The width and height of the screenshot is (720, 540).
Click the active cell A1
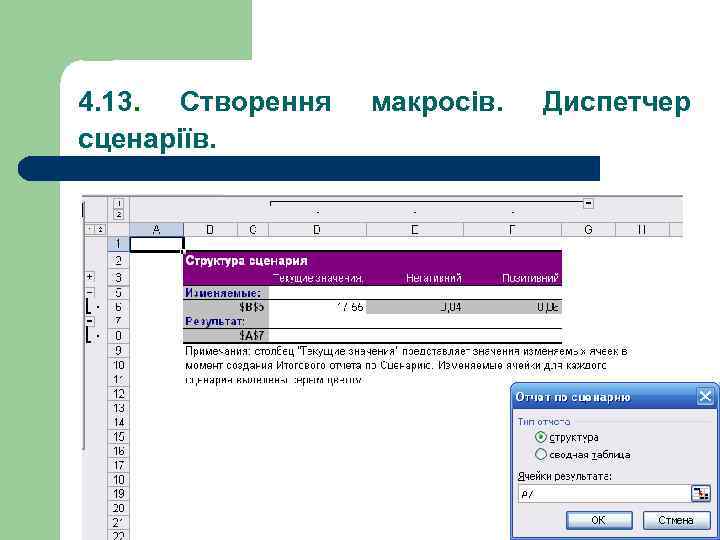157,244
